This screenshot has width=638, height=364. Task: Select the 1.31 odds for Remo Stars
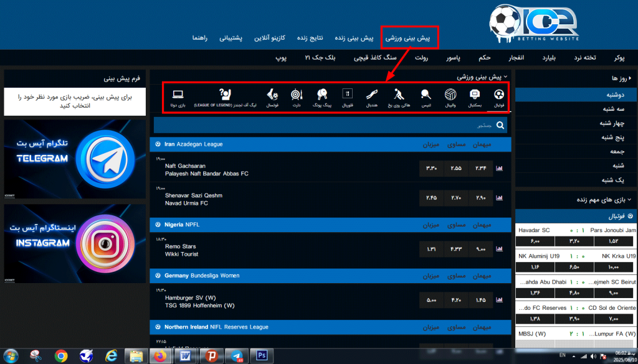pos(431,248)
